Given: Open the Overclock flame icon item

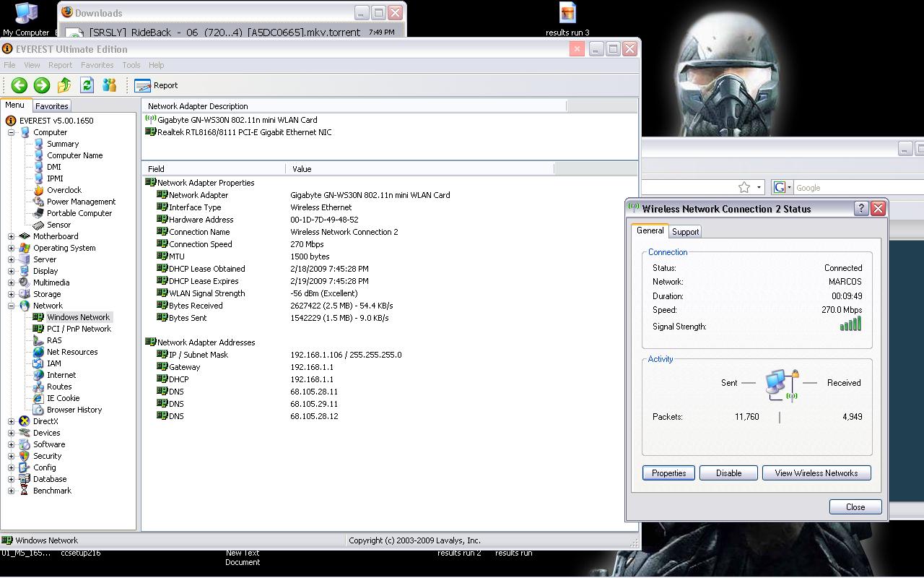Looking at the screenshot, I should (x=39, y=190).
